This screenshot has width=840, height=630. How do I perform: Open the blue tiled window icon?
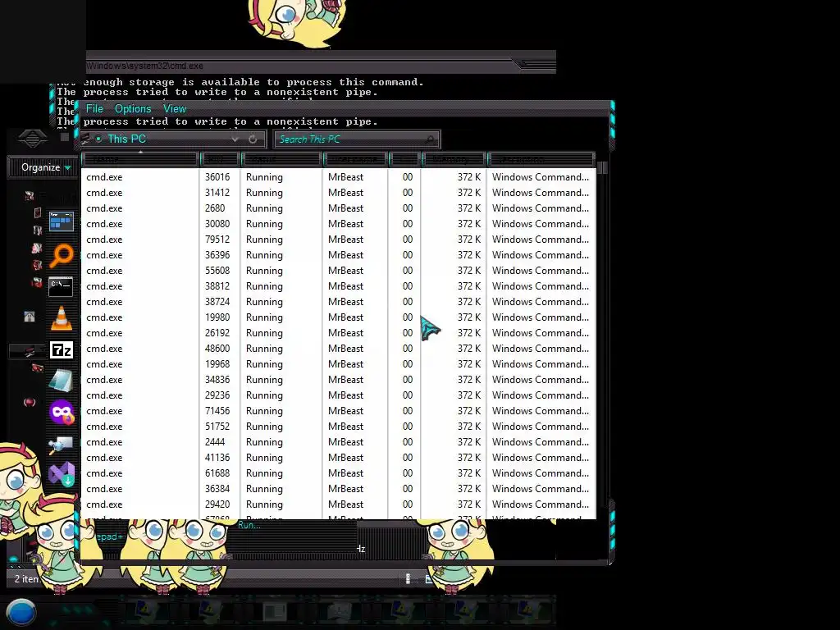click(61, 221)
